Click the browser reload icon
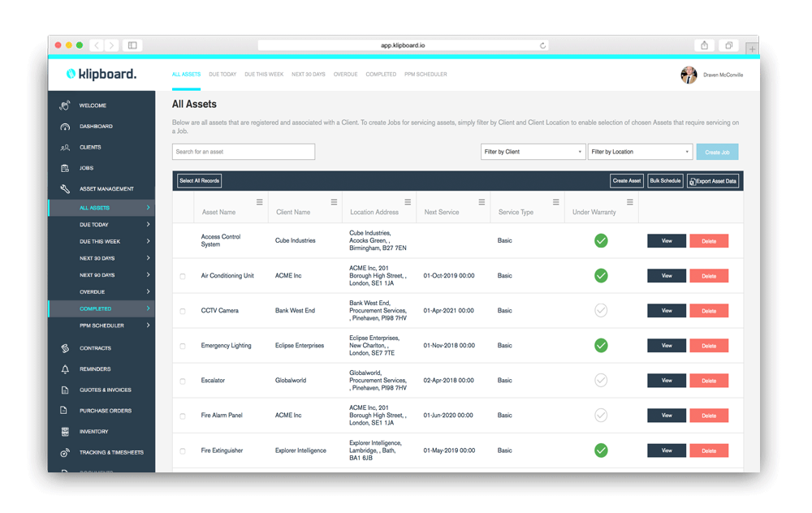 tap(542, 45)
